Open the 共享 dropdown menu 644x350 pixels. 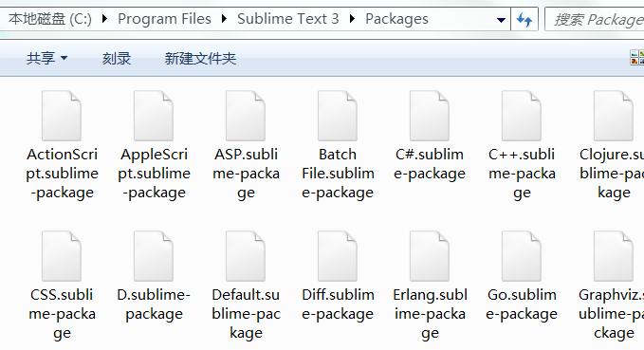[x=46, y=59]
